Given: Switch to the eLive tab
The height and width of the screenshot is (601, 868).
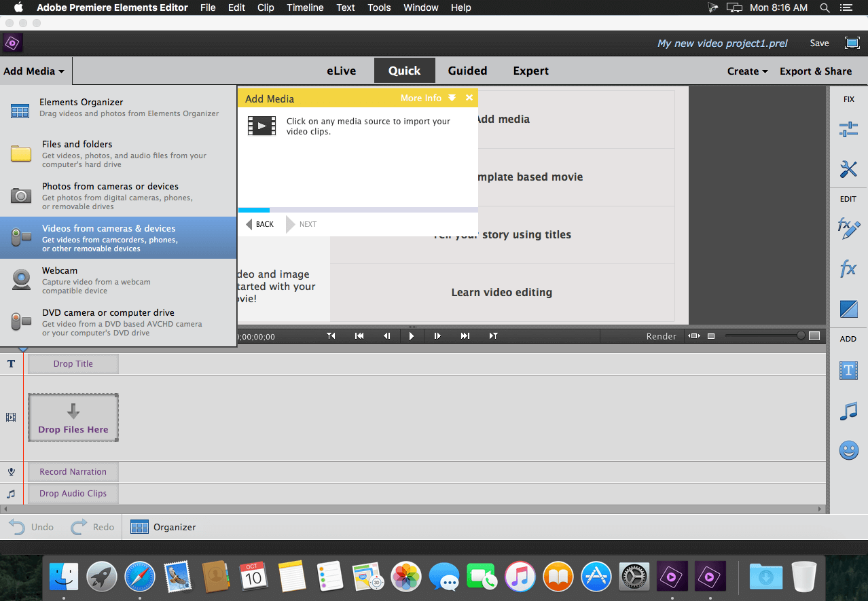Looking at the screenshot, I should 341,71.
